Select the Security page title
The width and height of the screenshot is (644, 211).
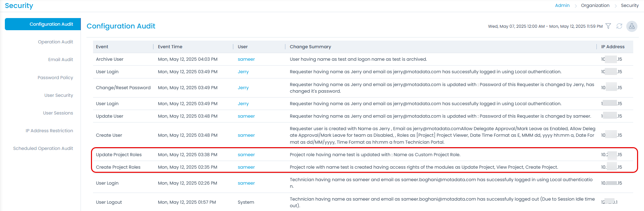tap(19, 6)
